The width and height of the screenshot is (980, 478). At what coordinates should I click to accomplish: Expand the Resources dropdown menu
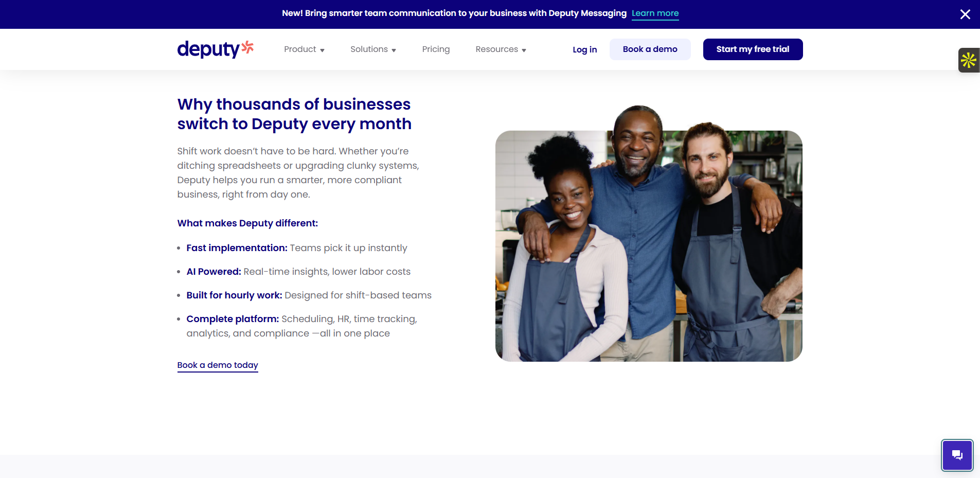[501, 49]
